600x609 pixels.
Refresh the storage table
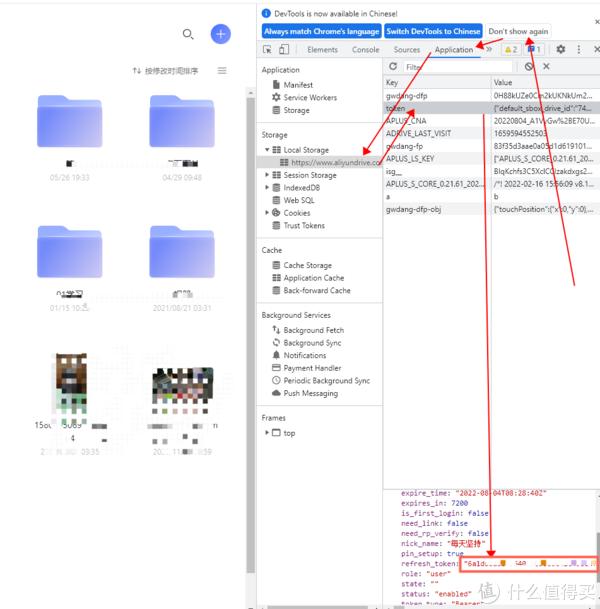tap(393, 66)
